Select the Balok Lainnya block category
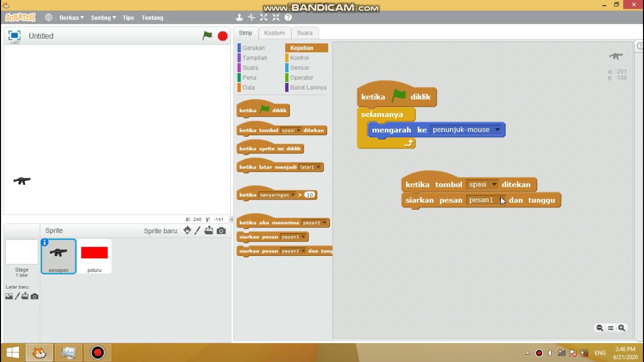 click(x=308, y=87)
